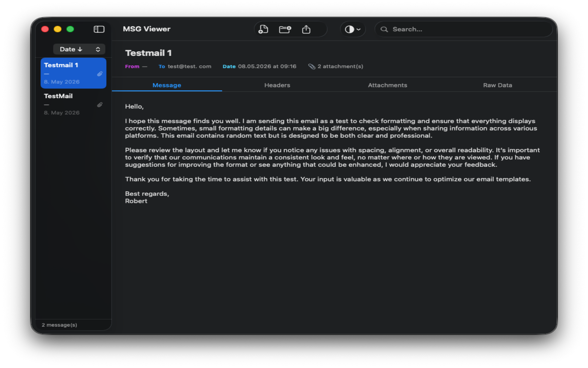This screenshot has height=368, width=588.
Task: Click paperclip icon on Testmail 1 row
Action: coord(100,74)
